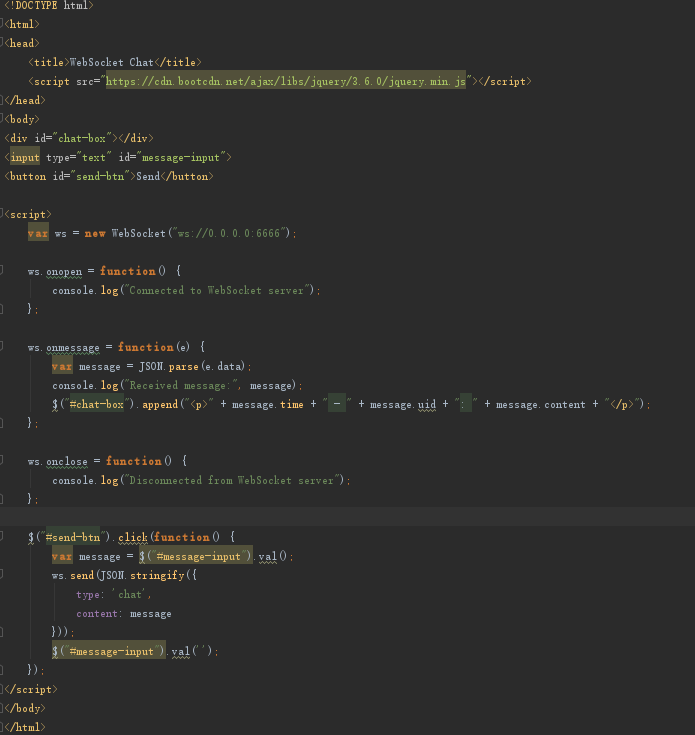The image size is (695, 735).
Task: Click the </html> closing tag
Action: pos(25,728)
